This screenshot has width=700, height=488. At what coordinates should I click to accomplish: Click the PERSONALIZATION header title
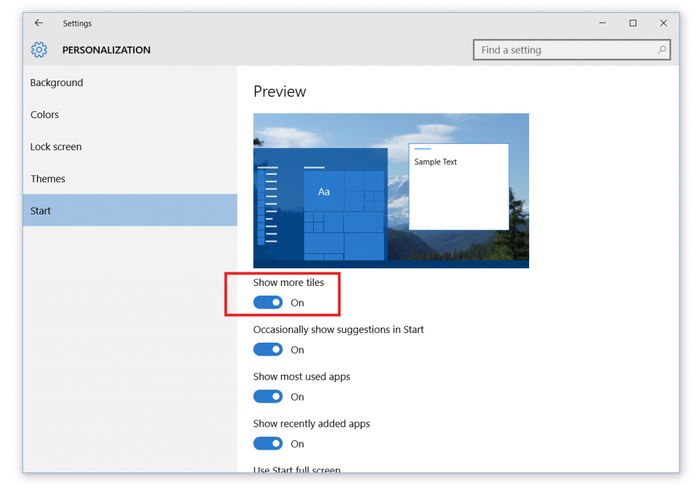pos(106,50)
